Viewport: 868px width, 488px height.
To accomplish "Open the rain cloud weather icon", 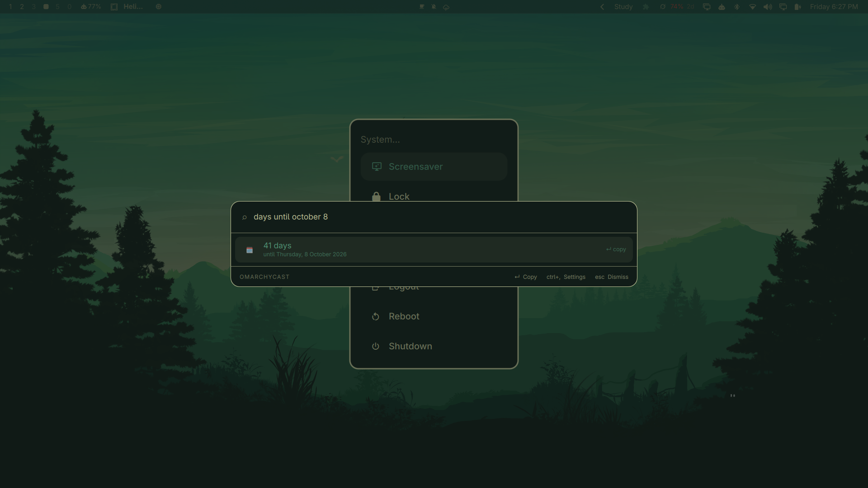I will [x=446, y=7].
